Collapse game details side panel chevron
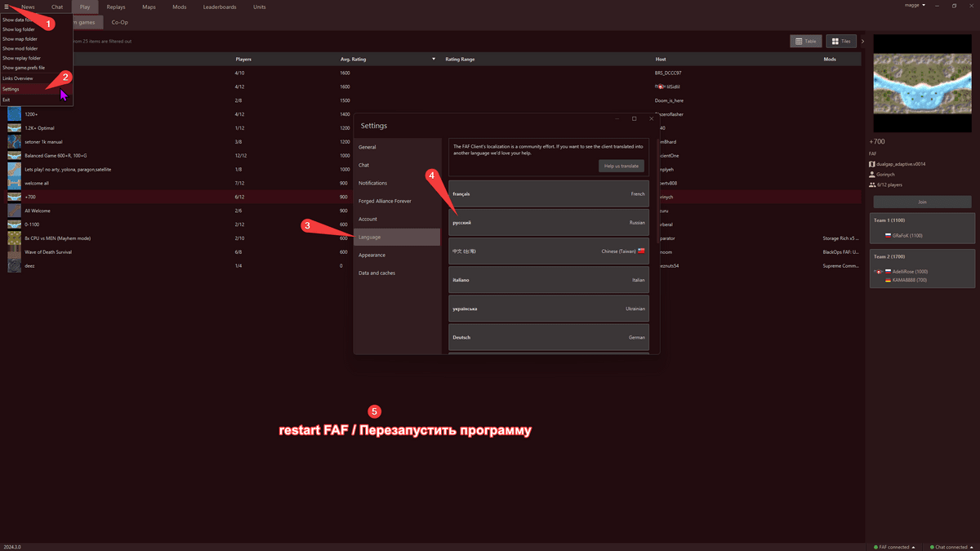 [862, 41]
